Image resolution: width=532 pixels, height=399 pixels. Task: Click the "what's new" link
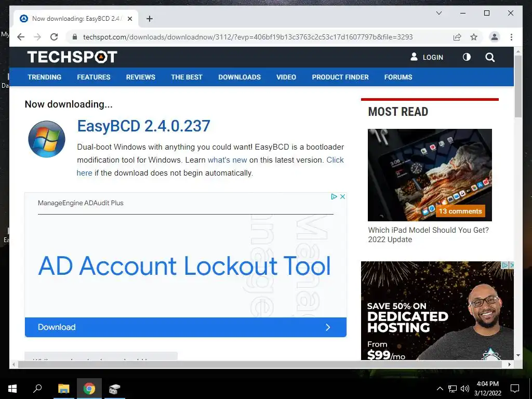[227, 160]
